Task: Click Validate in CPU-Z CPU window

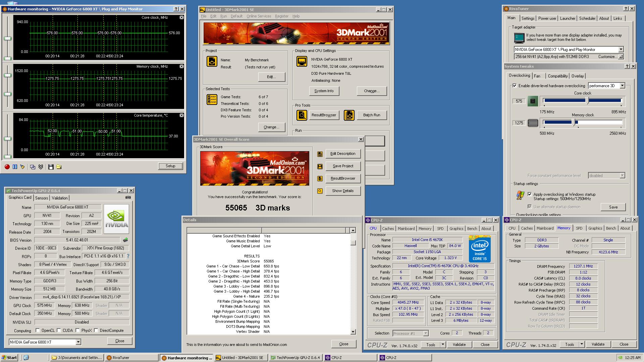Action: click(459, 344)
